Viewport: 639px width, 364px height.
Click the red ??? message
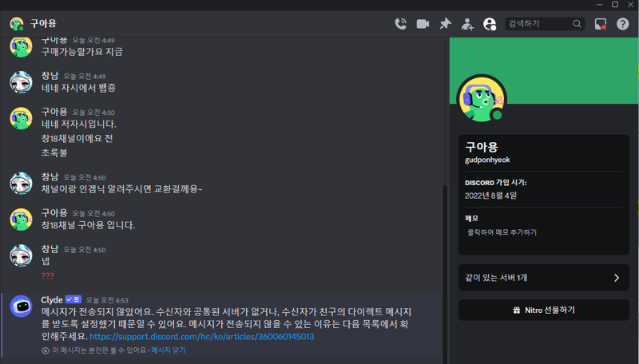(48, 275)
